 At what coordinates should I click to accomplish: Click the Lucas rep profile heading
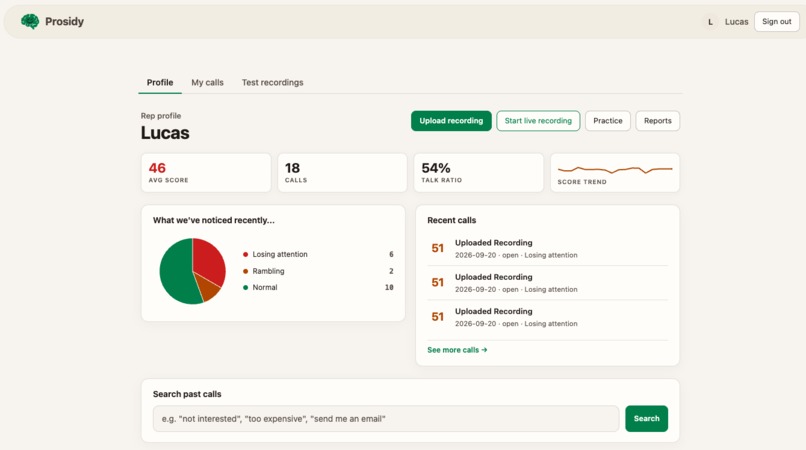pos(165,133)
